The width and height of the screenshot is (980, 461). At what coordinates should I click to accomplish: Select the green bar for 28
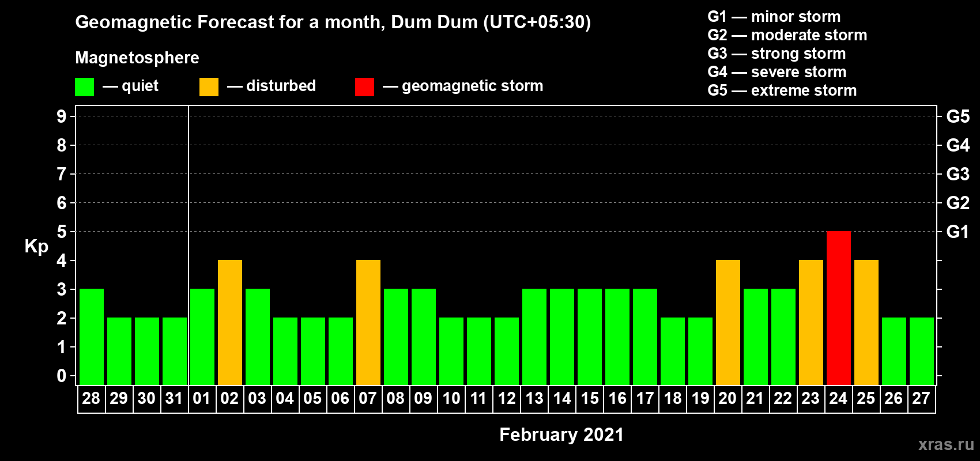tap(92, 337)
